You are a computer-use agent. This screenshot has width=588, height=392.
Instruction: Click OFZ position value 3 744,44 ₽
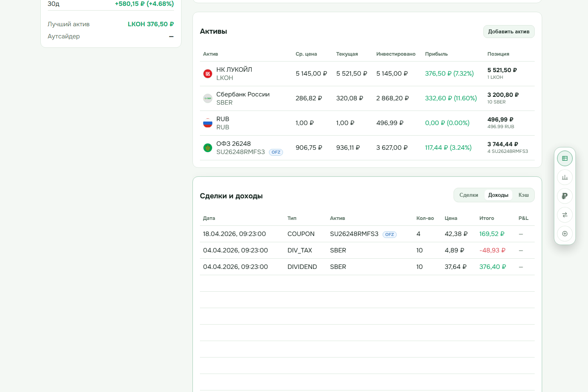pos(503,144)
